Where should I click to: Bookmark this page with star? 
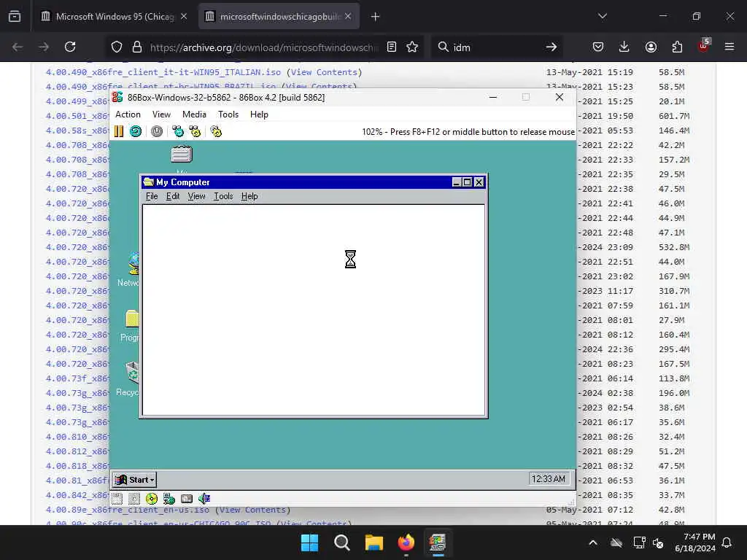tap(412, 47)
